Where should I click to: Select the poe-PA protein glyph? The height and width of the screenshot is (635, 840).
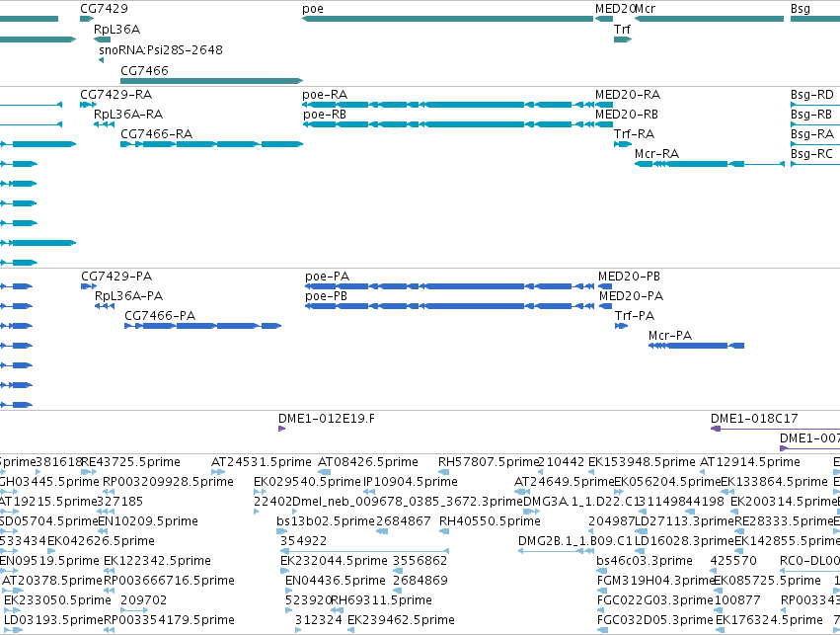click(x=450, y=286)
